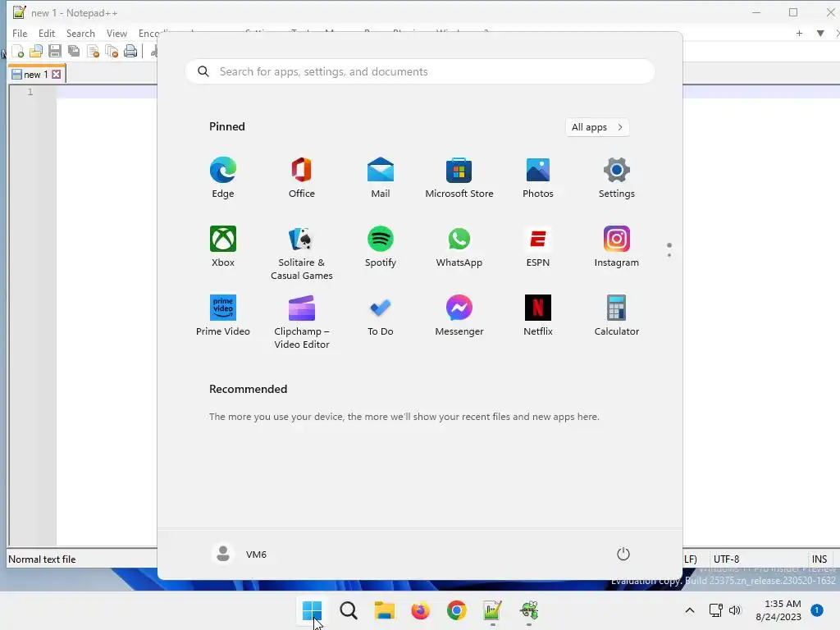Click New file icon in Notepad++ toolbar

tap(18, 52)
